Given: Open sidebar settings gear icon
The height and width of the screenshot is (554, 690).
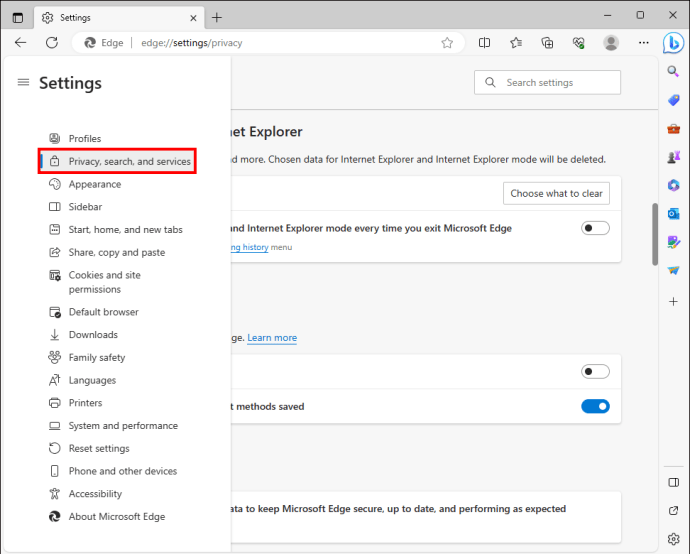Looking at the screenshot, I should pos(673,539).
